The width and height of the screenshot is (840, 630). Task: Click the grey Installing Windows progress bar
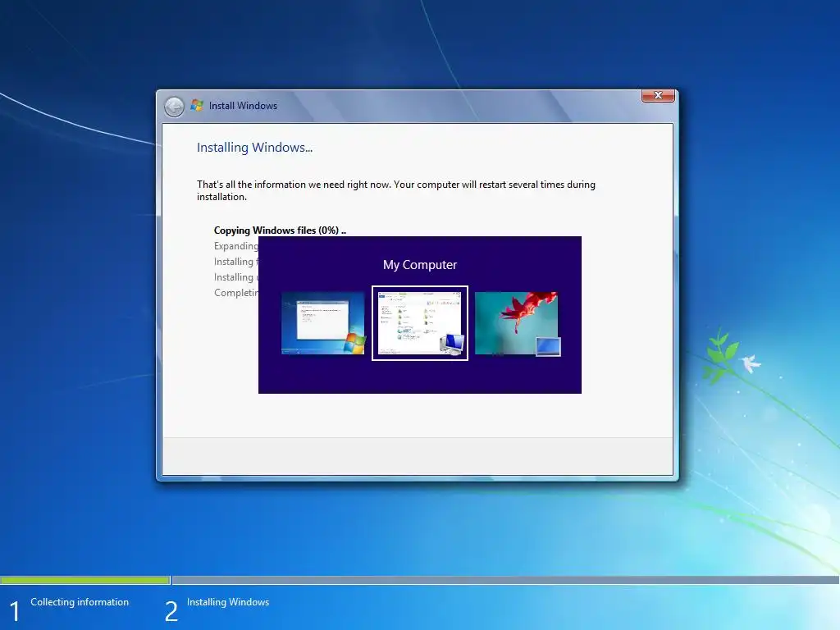pos(505,580)
